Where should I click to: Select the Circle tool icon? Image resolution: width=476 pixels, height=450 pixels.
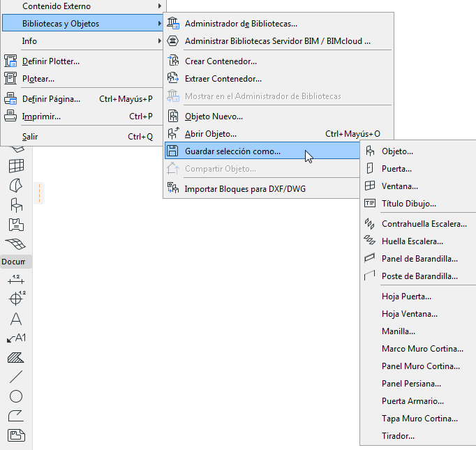(16, 396)
